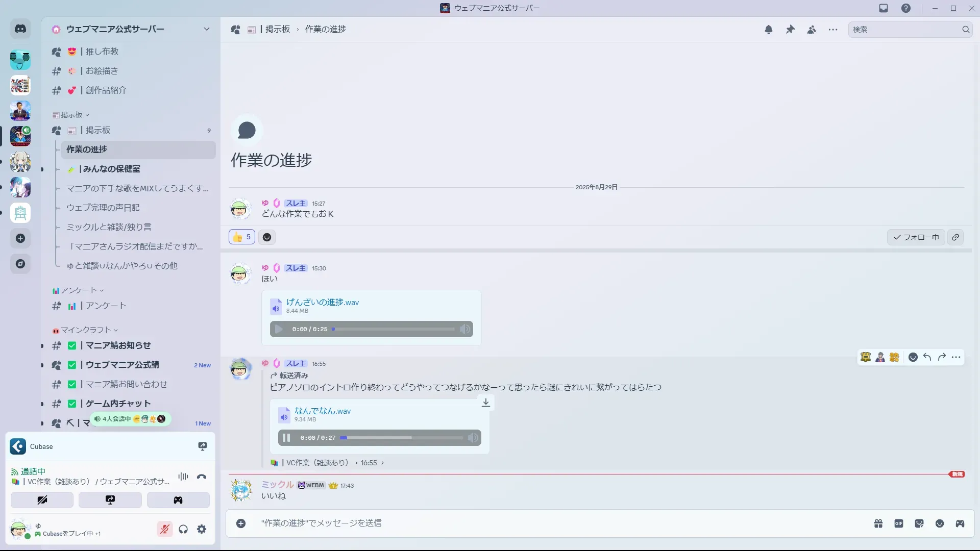The width and height of the screenshot is (980, 551).
Task: Copy thread link icon next to フォロー中
Action: pyautogui.click(x=955, y=237)
